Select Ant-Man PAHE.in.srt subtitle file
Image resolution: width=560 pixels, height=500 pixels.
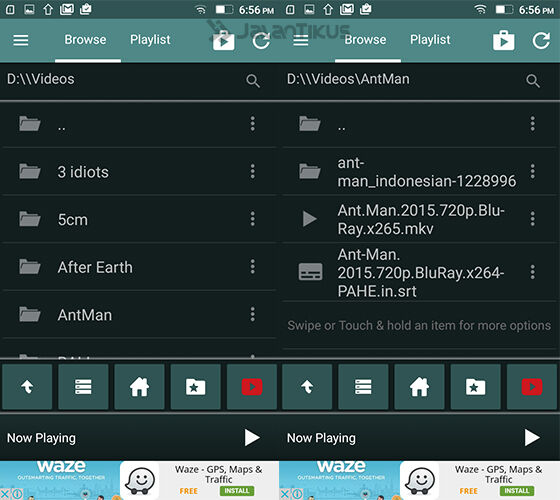[419, 272]
